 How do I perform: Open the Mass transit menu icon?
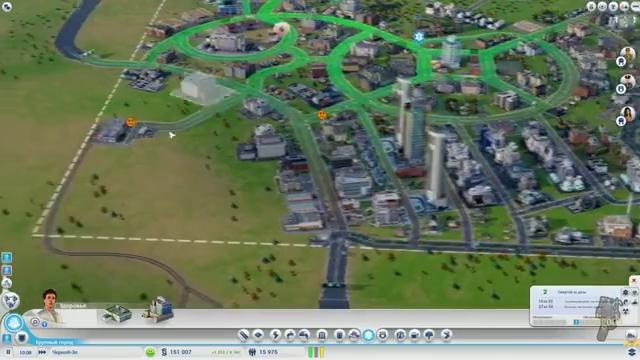[414, 335]
